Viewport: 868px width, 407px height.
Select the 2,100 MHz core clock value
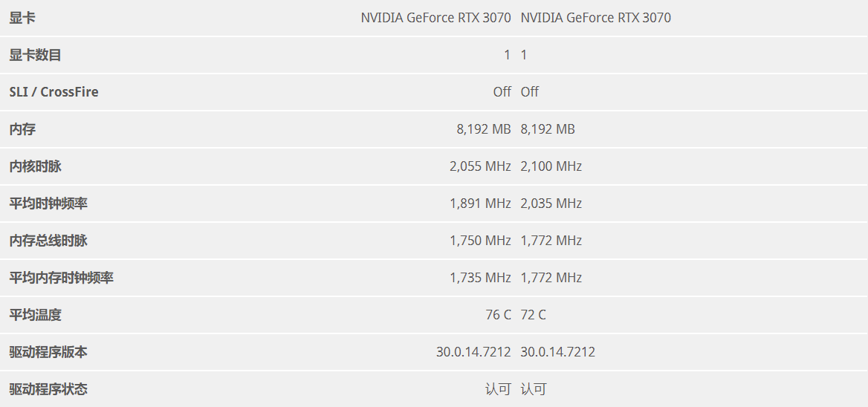point(551,166)
